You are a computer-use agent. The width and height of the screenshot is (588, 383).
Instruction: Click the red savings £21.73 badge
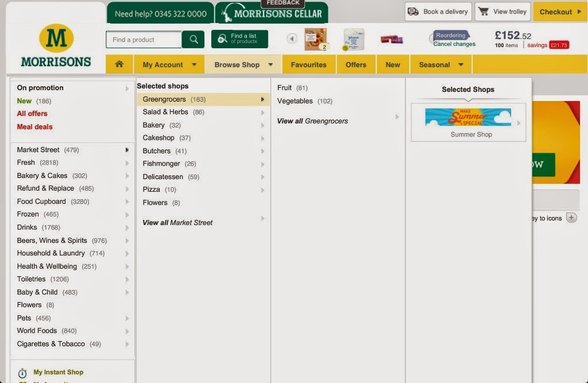point(559,45)
